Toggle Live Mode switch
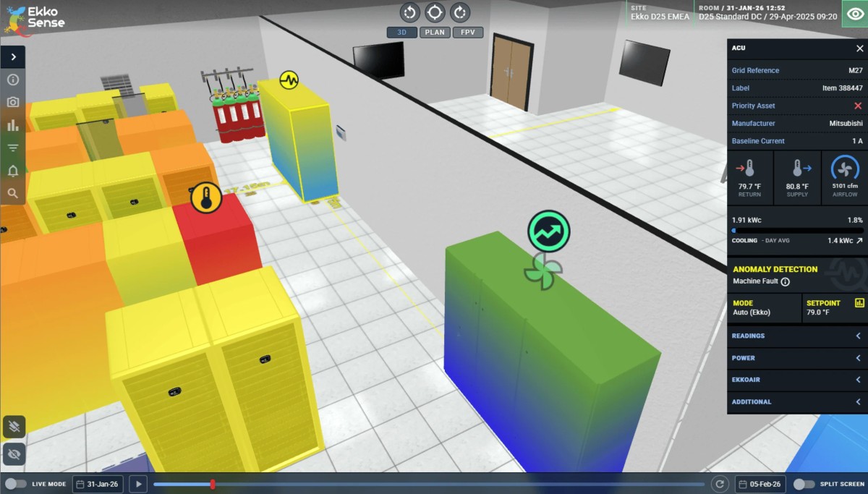This screenshot has height=494, width=868. click(x=16, y=484)
